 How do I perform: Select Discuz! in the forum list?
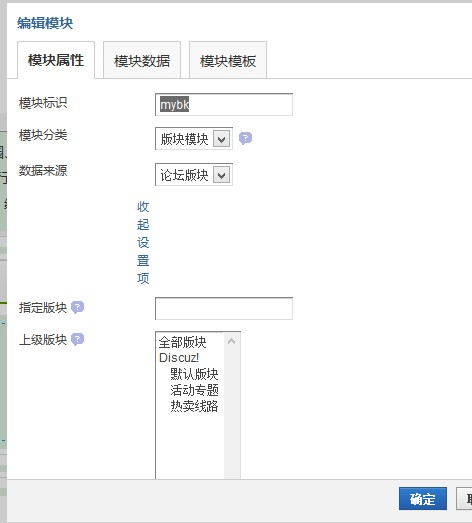[179, 358]
